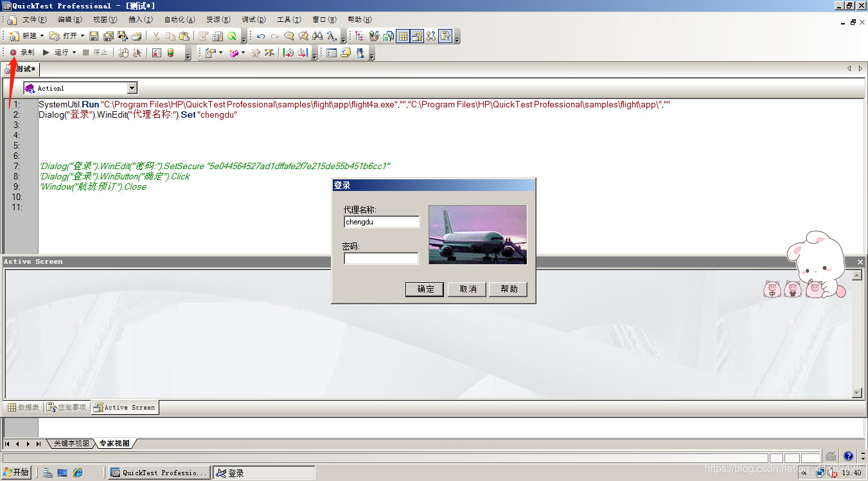868x481 pixels.
Task: Click the form window icon in lower toolbar
Action: tap(331, 53)
